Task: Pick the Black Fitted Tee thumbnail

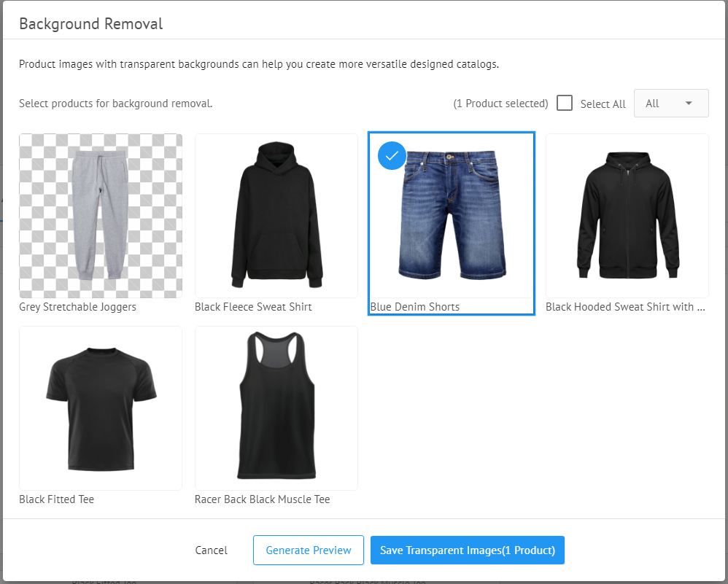Action: [101, 408]
